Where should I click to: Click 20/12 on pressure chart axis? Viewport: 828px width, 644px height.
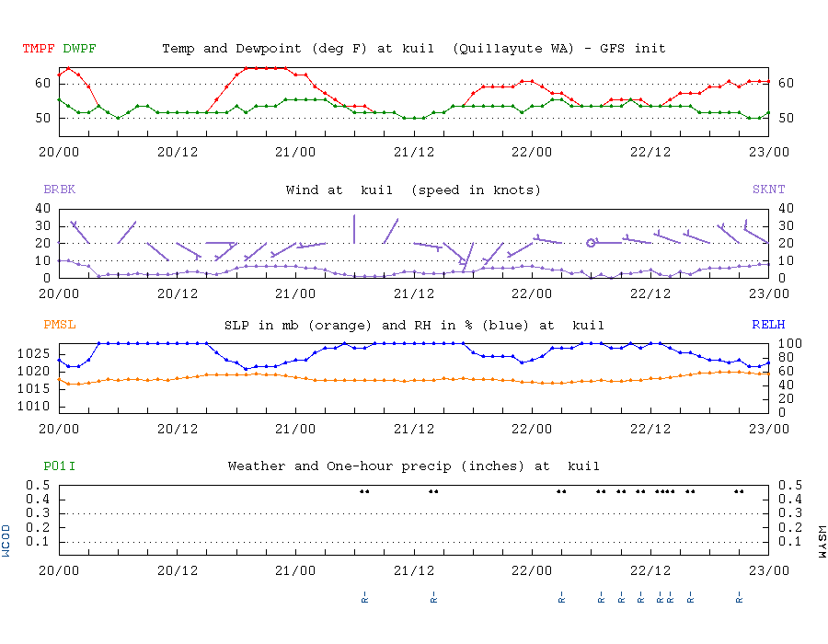click(178, 429)
